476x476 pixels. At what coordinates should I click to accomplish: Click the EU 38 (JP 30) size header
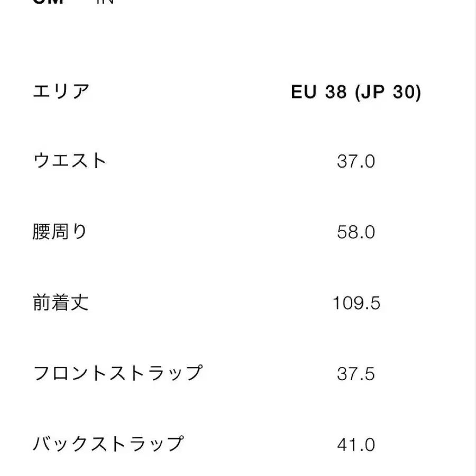[x=356, y=92]
